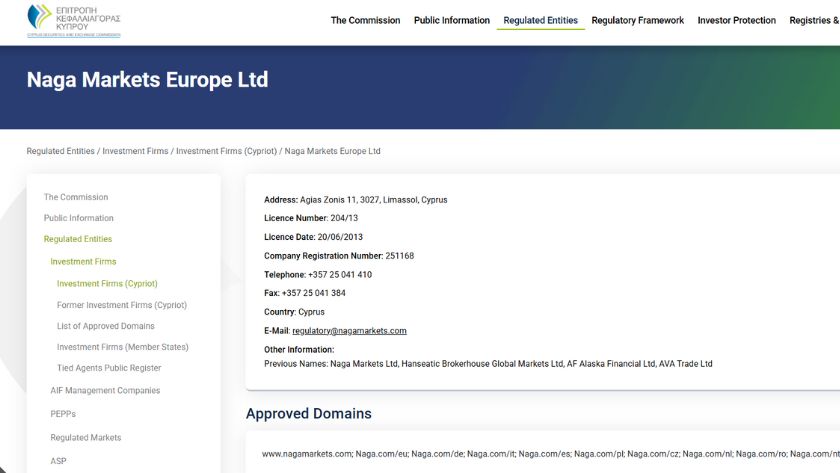Select Investment Firms in sidebar

coord(83,262)
